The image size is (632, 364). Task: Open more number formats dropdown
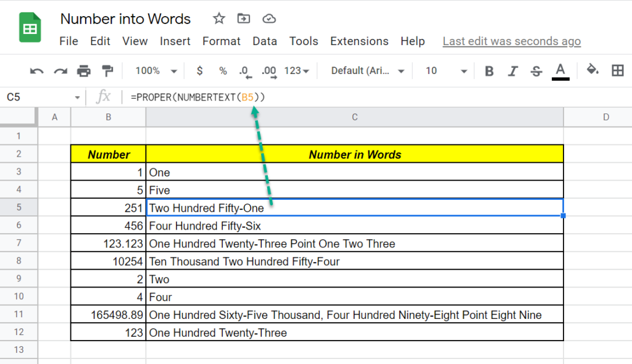tap(297, 71)
